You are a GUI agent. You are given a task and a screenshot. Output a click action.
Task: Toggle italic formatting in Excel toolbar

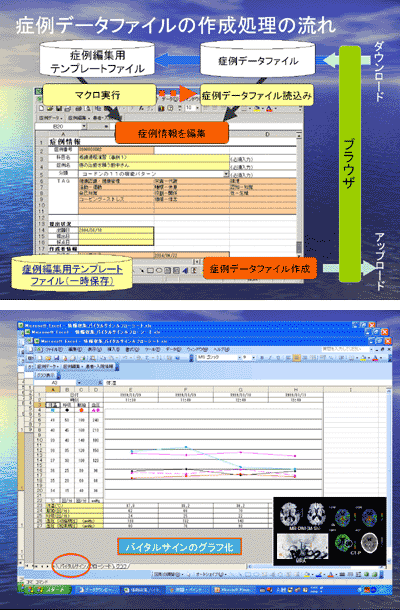pos(270,358)
